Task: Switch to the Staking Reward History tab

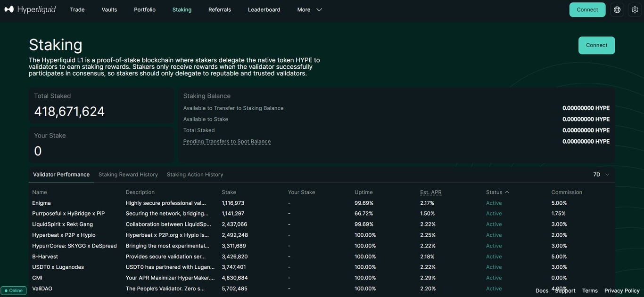Action: point(128,173)
